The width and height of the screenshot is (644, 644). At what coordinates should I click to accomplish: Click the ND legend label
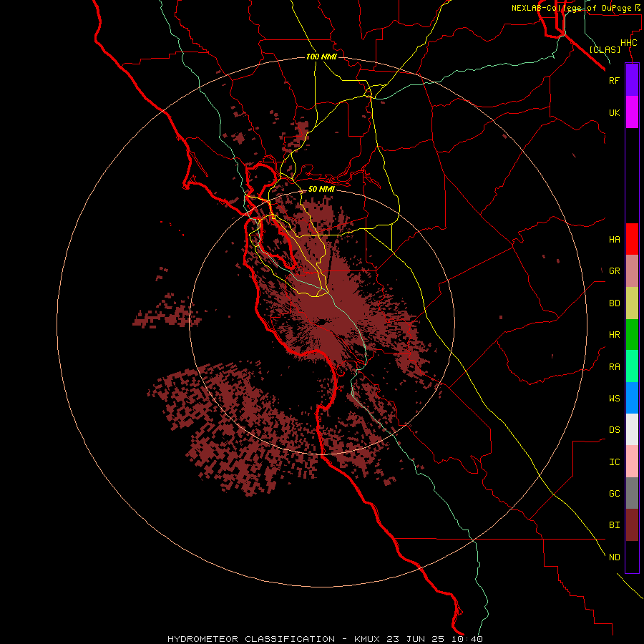coord(614,557)
